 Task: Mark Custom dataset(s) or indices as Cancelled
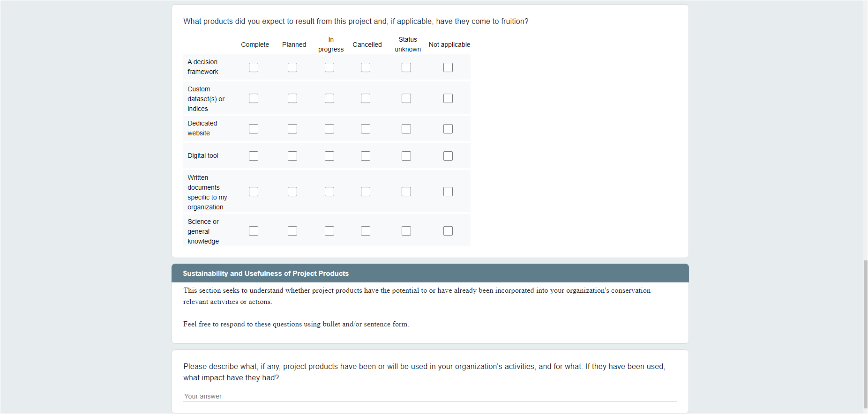[366, 98]
